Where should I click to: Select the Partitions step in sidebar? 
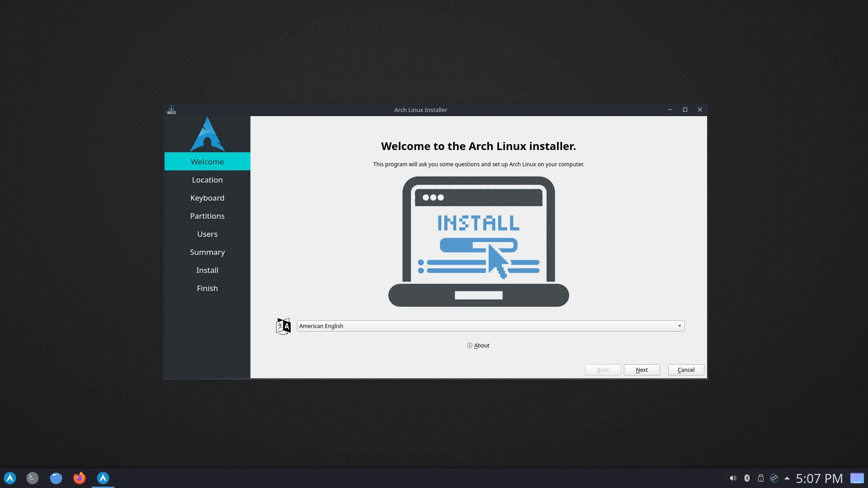pos(207,216)
